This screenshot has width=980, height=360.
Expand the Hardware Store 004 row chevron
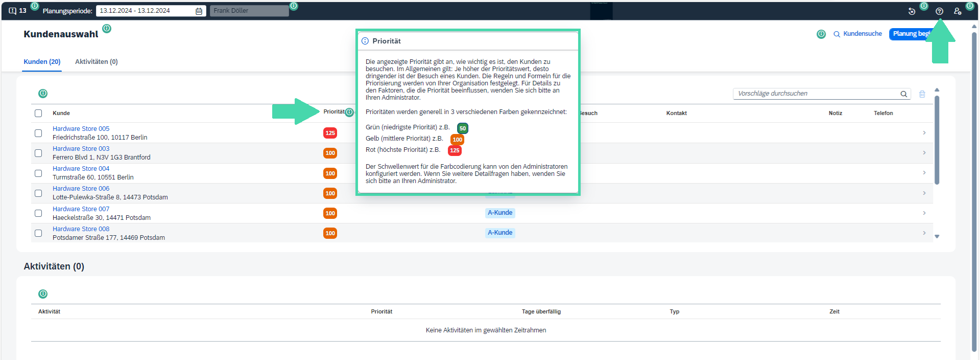pyautogui.click(x=924, y=173)
